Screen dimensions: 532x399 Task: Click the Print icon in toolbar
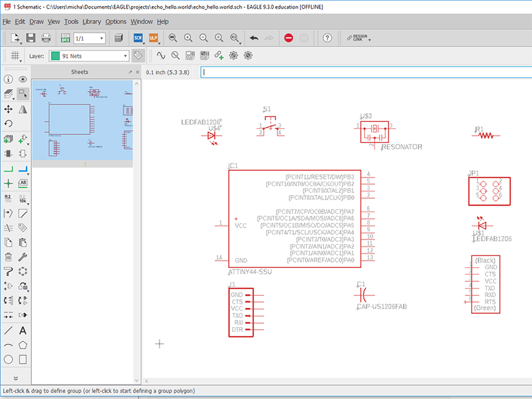46,38
